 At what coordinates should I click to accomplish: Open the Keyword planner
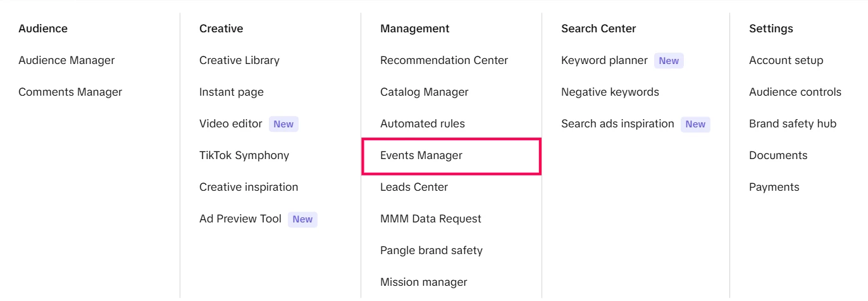[604, 60]
